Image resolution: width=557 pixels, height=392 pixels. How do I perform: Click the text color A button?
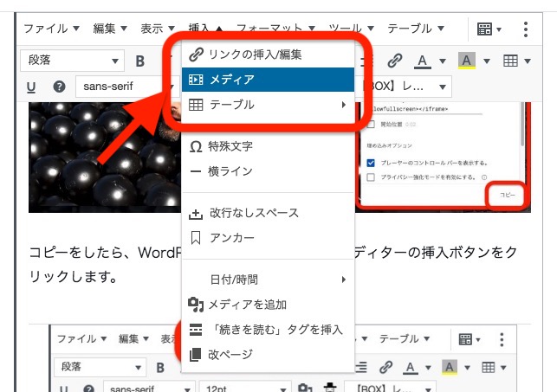tap(422, 61)
